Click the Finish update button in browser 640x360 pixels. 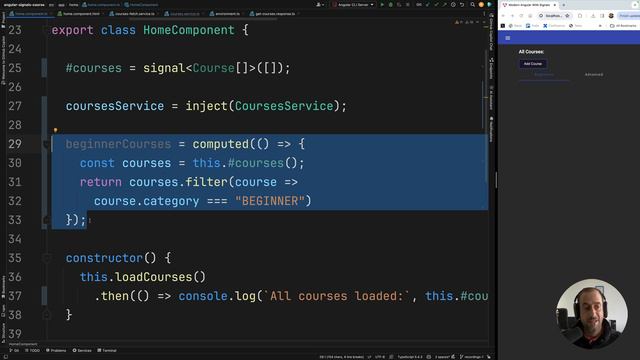pos(629,16)
